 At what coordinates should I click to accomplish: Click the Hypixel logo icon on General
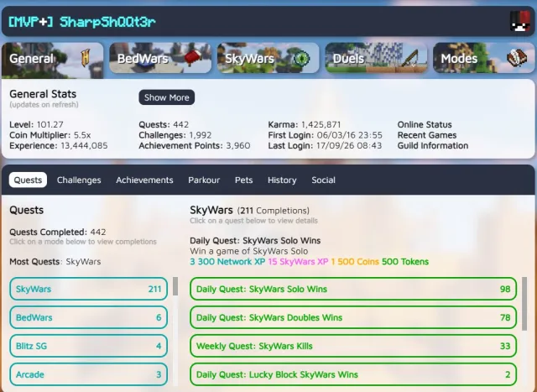[86, 58]
